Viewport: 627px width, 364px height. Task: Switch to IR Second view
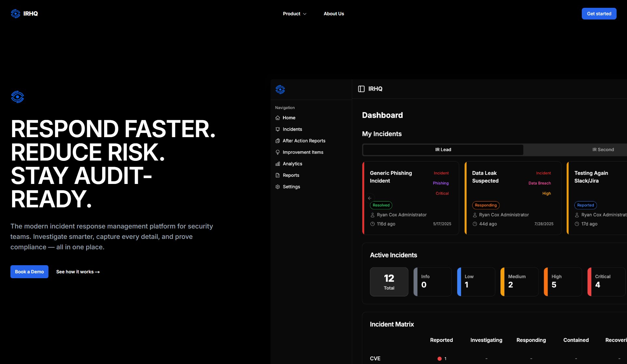click(x=603, y=149)
